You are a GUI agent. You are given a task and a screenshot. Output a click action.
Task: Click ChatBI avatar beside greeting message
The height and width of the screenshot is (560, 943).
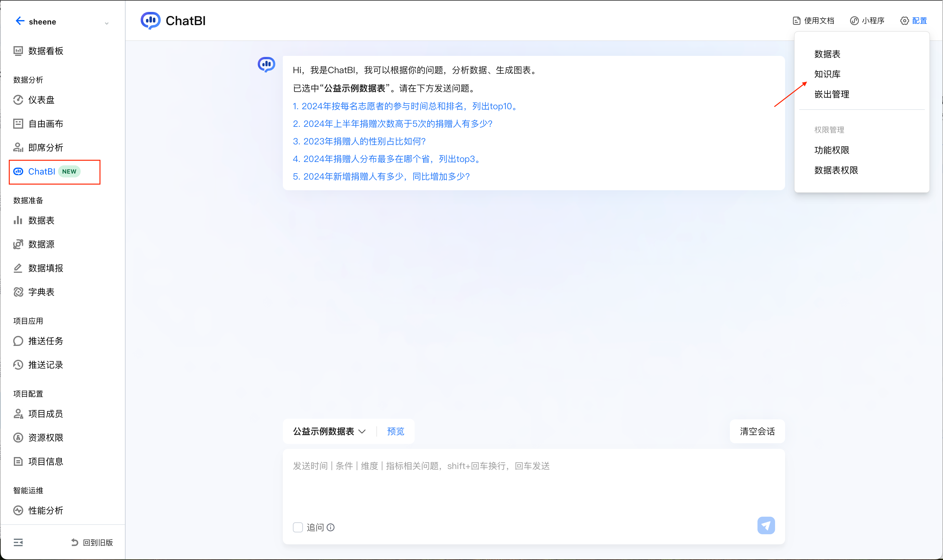click(x=267, y=65)
